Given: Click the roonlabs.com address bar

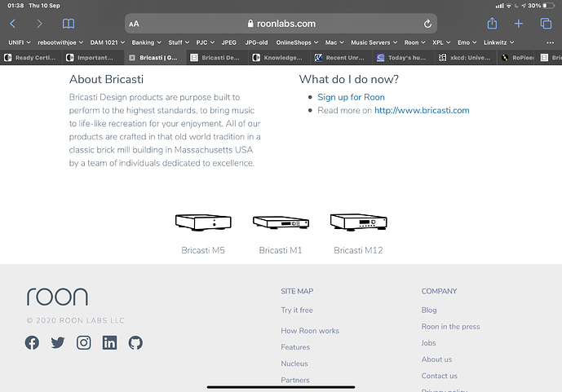Looking at the screenshot, I should 281,24.
